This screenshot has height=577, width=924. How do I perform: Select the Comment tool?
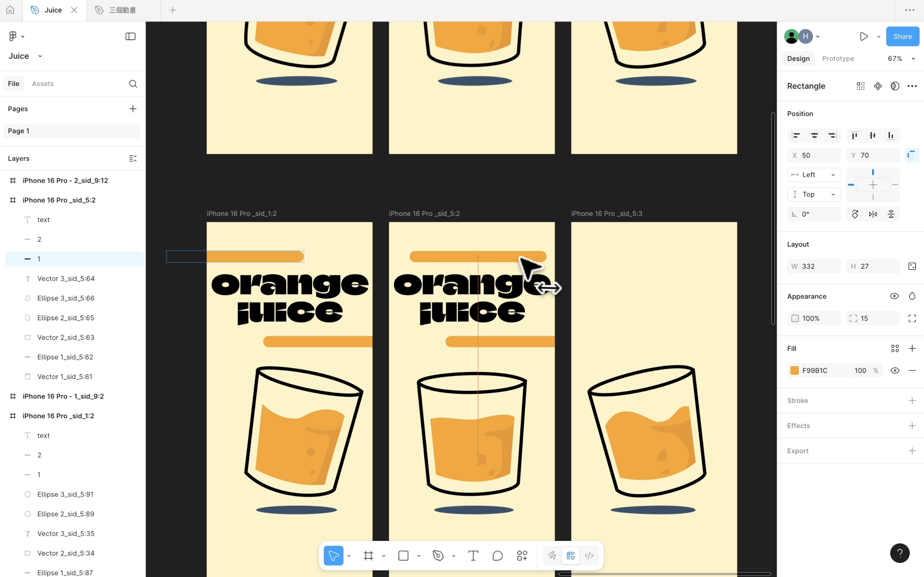[x=497, y=556]
